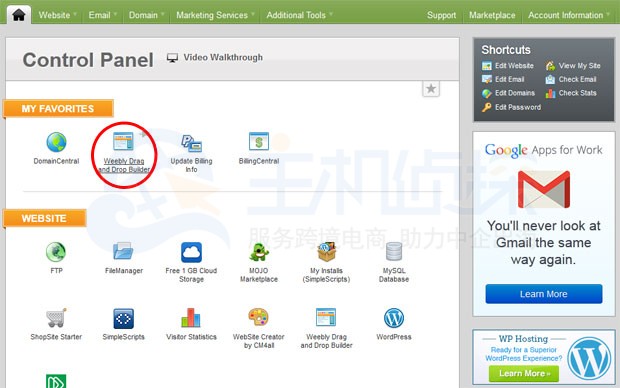620x388 pixels.
Task: Expand the Marketing Services dropdown menu
Action: click(x=215, y=15)
